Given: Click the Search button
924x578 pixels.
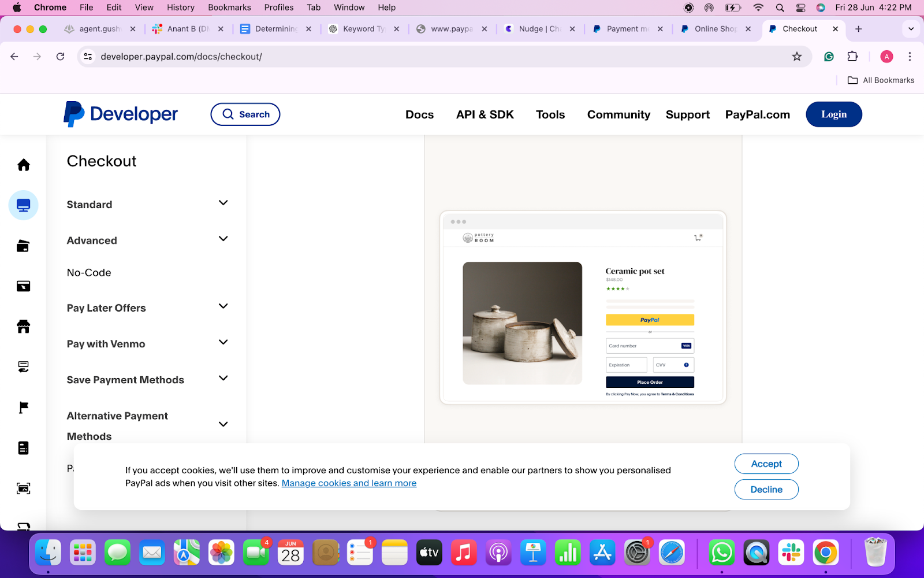Looking at the screenshot, I should pyautogui.click(x=245, y=114).
